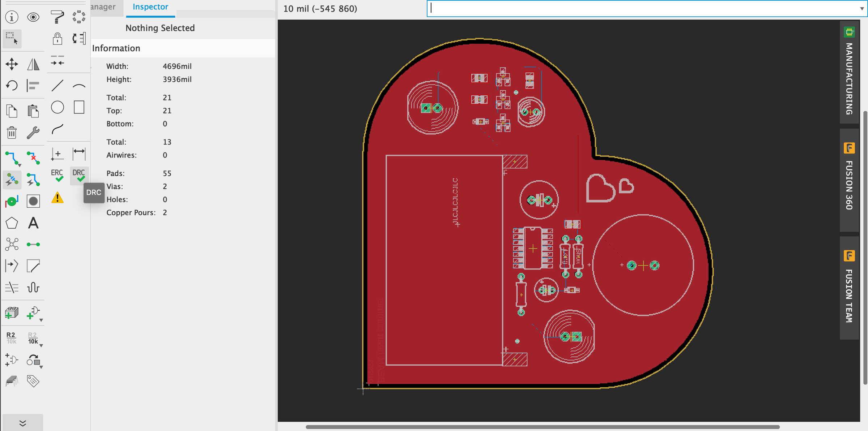Select the Delete trash tool
This screenshot has width=868, height=431.
pos(12,133)
